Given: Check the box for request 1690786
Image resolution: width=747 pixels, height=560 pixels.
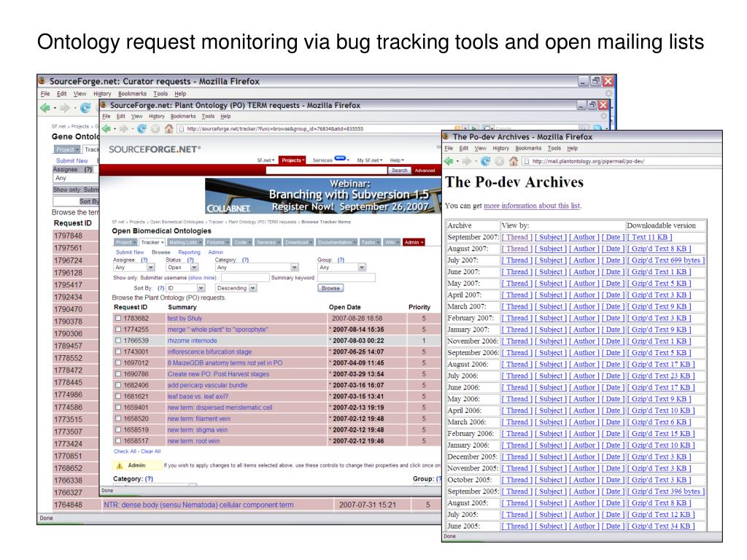Looking at the screenshot, I should pos(118,374).
